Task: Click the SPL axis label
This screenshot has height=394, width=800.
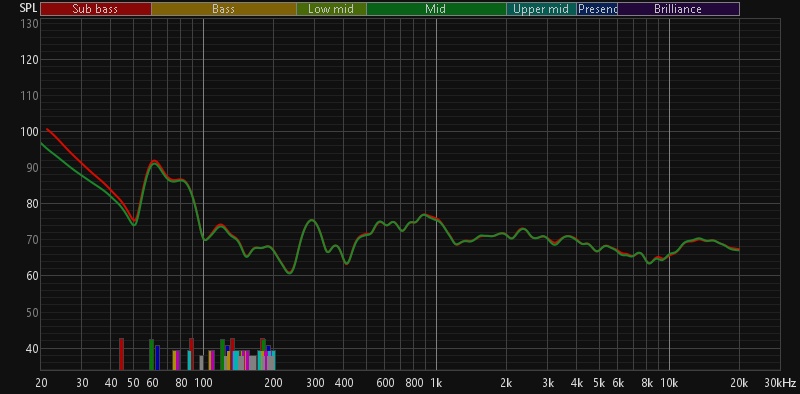Action: click(28, 8)
